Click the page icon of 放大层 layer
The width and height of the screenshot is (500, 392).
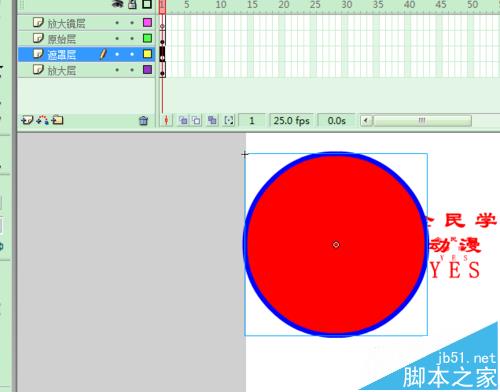[x=38, y=70]
